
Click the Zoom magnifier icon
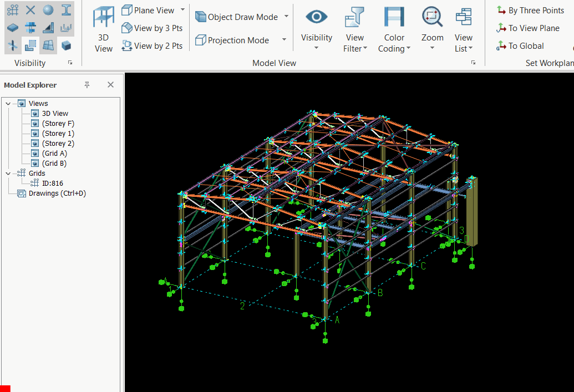click(432, 17)
